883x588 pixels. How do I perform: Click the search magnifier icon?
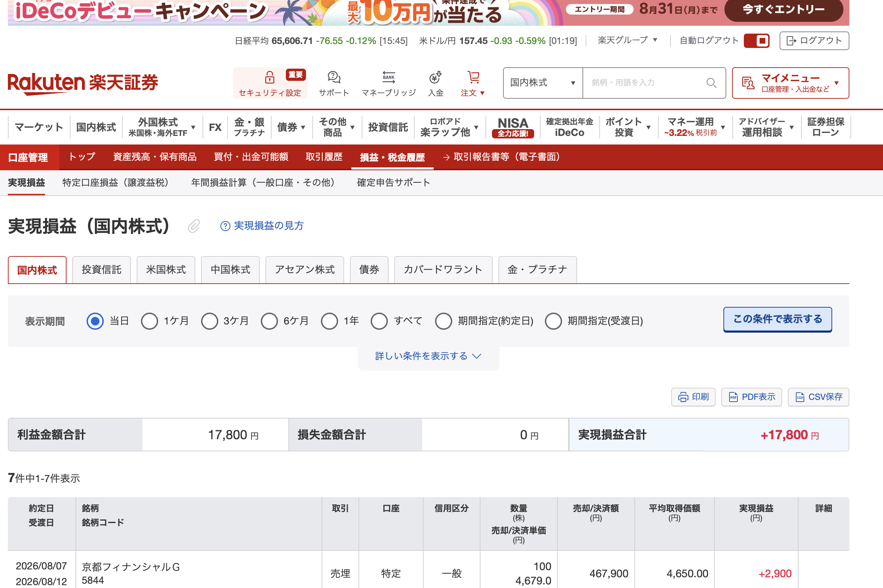[x=711, y=83]
